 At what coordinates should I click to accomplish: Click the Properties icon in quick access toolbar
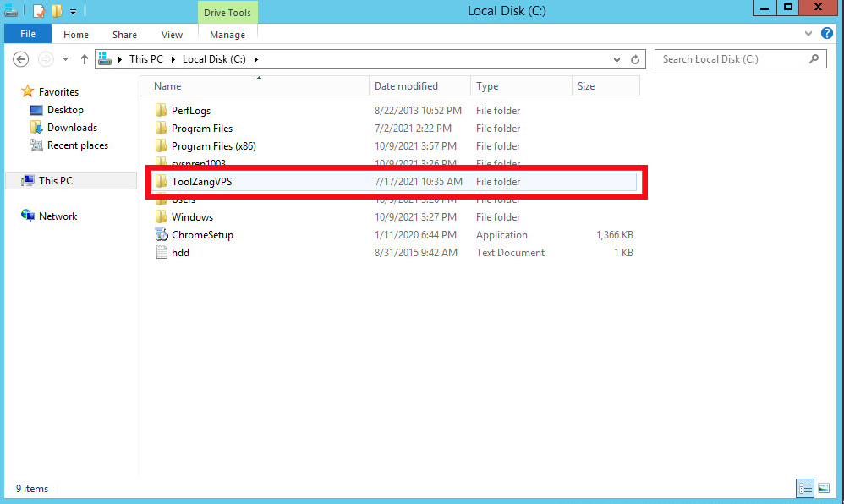pyautogui.click(x=38, y=11)
